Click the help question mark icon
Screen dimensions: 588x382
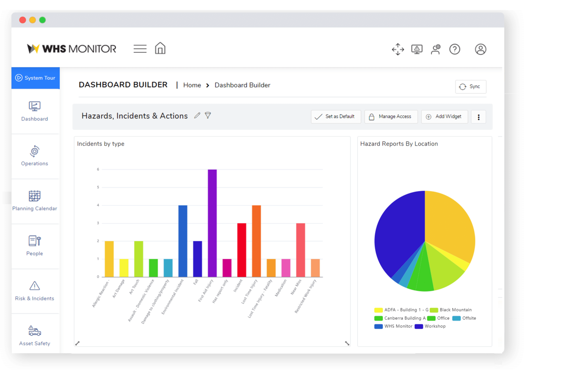click(454, 49)
